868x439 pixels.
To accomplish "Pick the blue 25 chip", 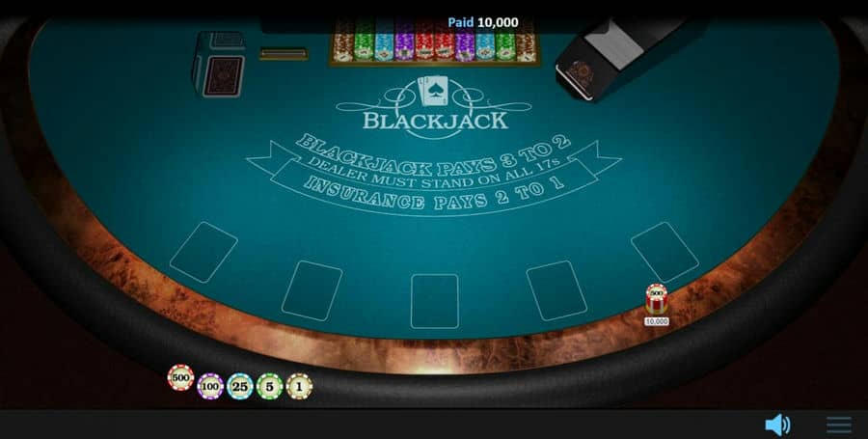I will (240, 386).
